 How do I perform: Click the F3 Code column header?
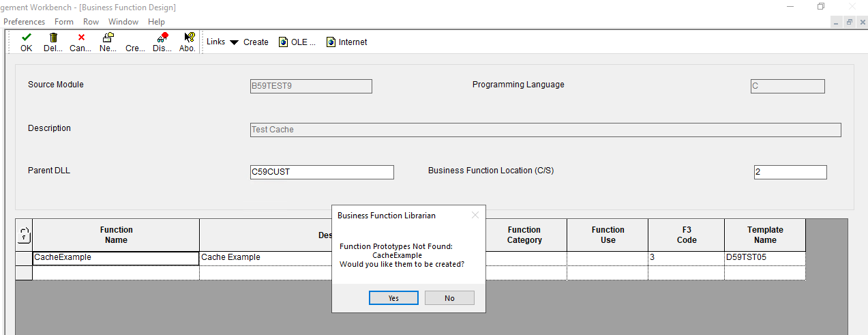coord(686,235)
